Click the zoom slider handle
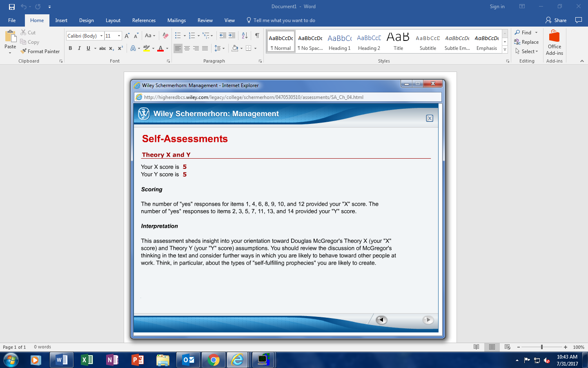 tap(542, 347)
